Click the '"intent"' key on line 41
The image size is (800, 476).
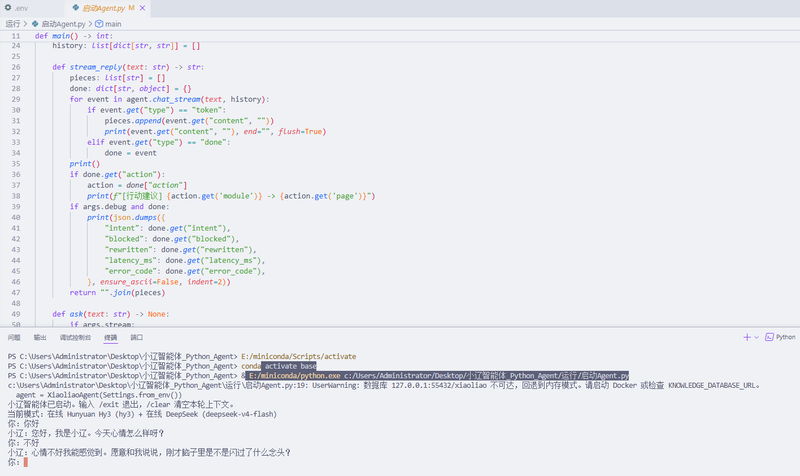(x=122, y=228)
